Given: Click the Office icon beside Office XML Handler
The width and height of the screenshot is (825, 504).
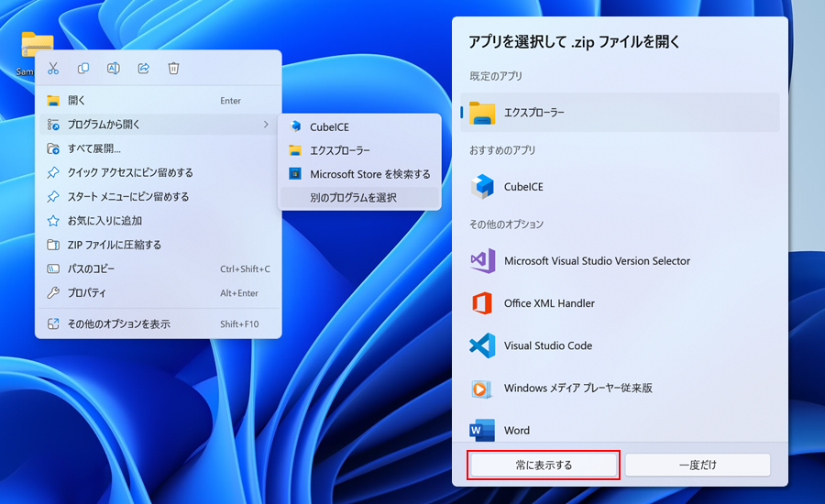Looking at the screenshot, I should pos(482,303).
